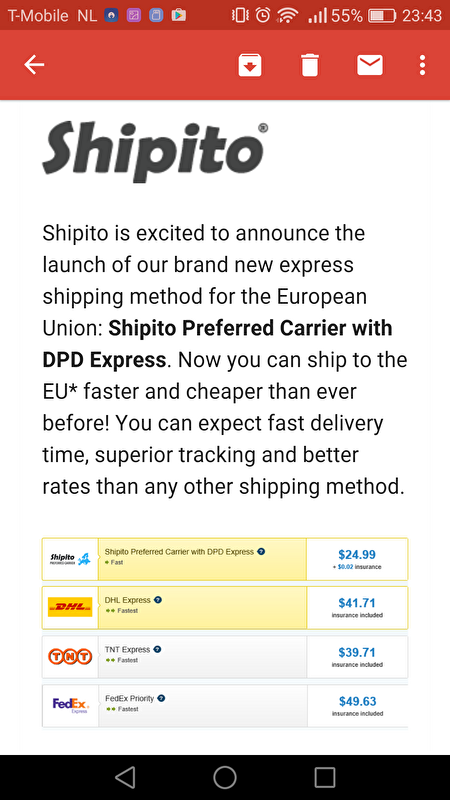Tap the Play Store notification icon in status bar

pyautogui.click(x=179, y=15)
